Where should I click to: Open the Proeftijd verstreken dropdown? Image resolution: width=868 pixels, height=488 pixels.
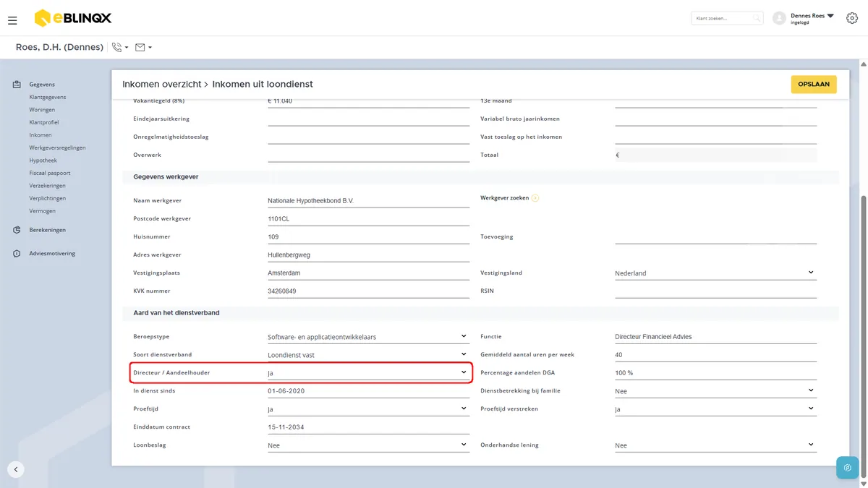tap(715, 409)
